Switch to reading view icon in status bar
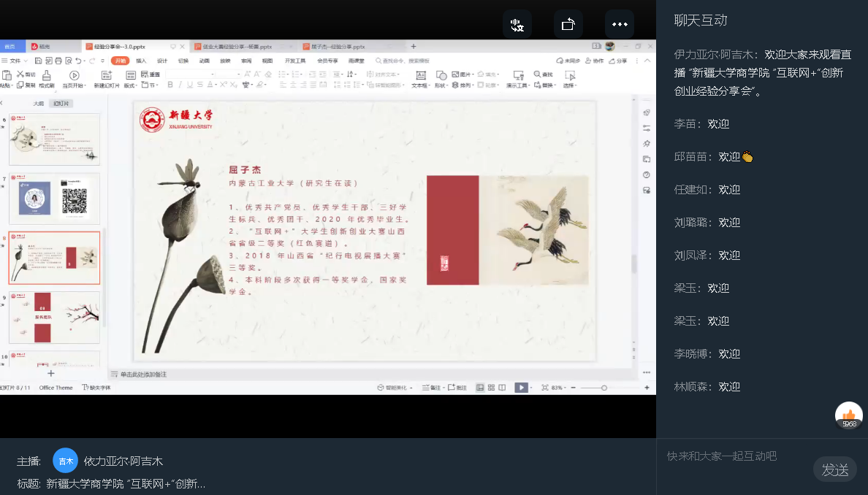 [x=502, y=388]
